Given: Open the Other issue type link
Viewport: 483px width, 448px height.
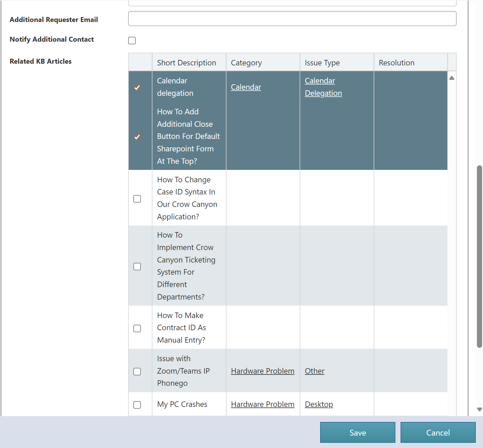Looking at the screenshot, I should (314, 371).
